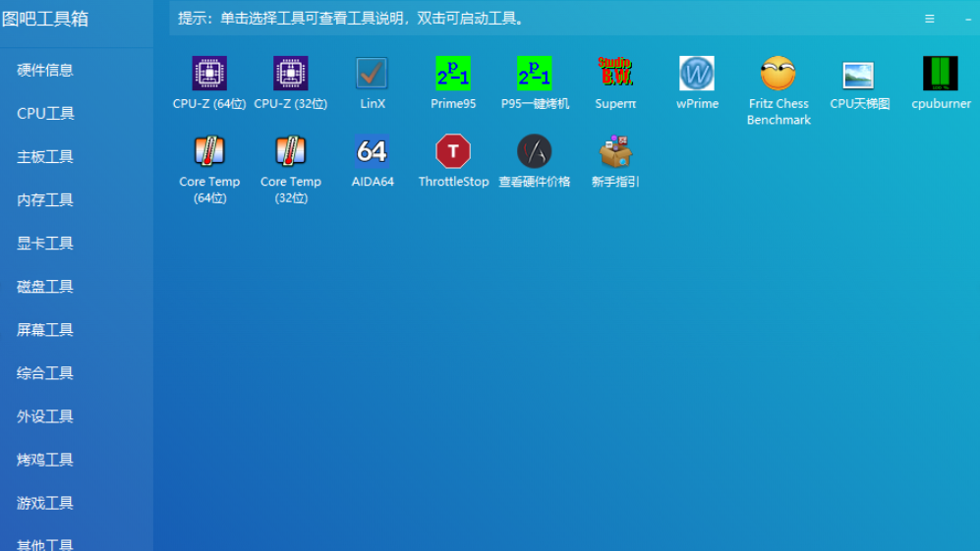
Task: Switch to the 屏幕工具 category
Action: point(45,330)
